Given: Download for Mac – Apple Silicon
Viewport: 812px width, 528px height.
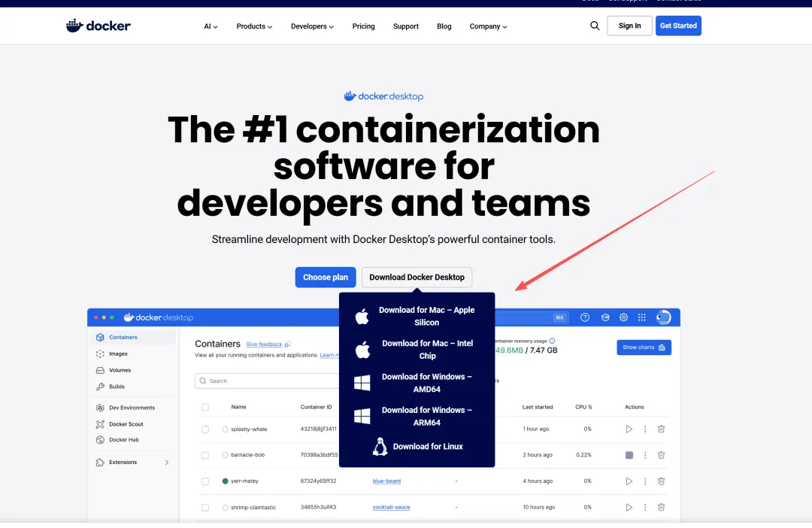Looking at the screenshot, I should [x=417, y=316].
